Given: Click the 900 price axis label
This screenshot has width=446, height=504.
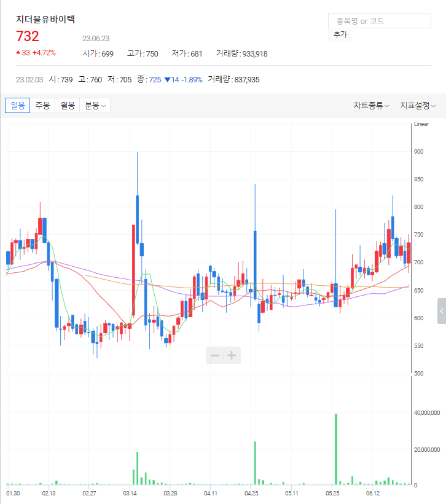Looking at the screenshot, I should pyautogui.click(x=419, y=152).
